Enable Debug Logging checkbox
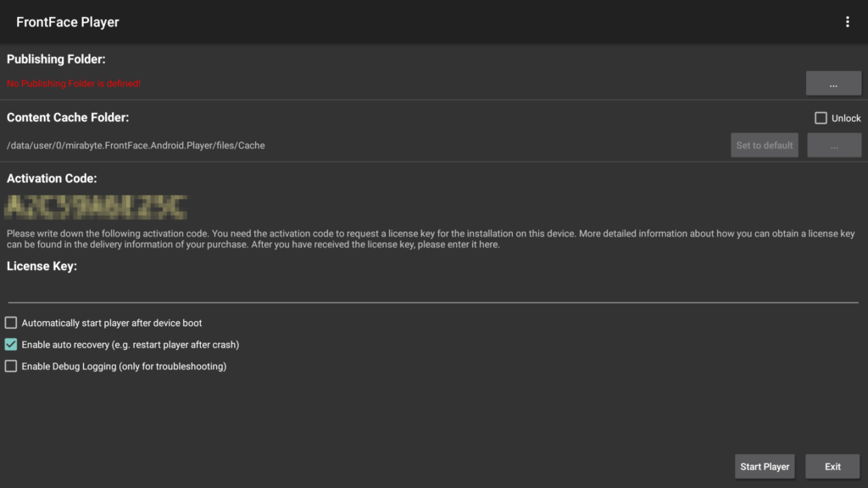The height and width of the screenshot is (488, 868). [11, 366]
